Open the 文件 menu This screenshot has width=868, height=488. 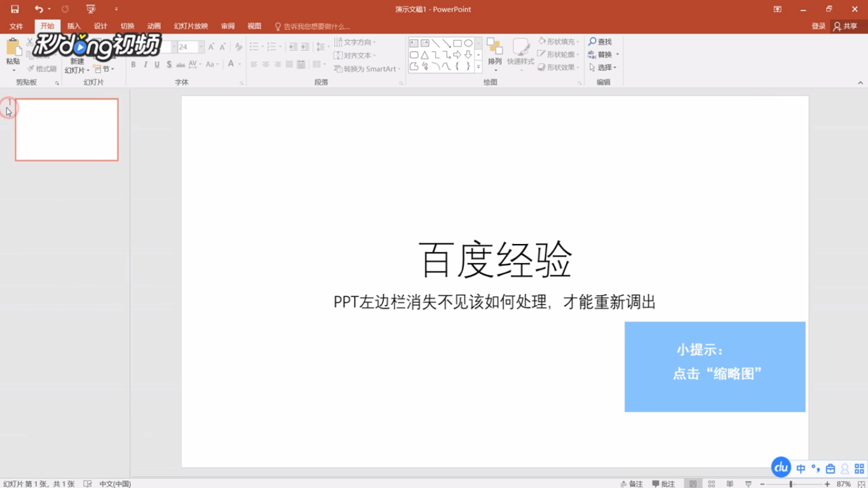pyautogui.click(x=16, y=26)
